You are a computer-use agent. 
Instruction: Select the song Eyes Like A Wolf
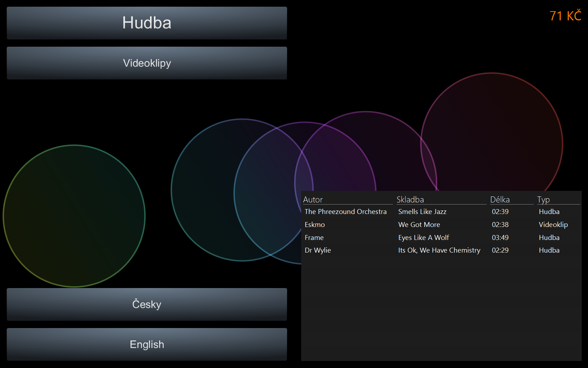point(423,237)
